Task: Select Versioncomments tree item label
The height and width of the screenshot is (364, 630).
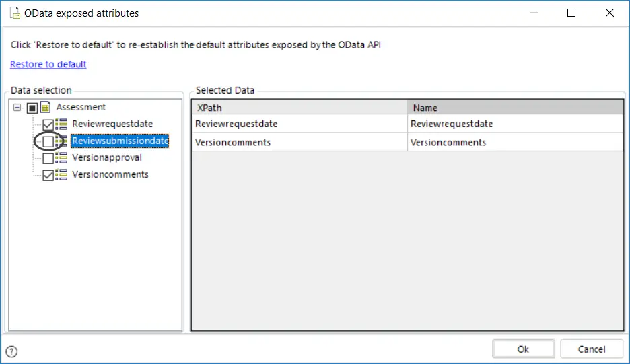Action: (110, 174)
